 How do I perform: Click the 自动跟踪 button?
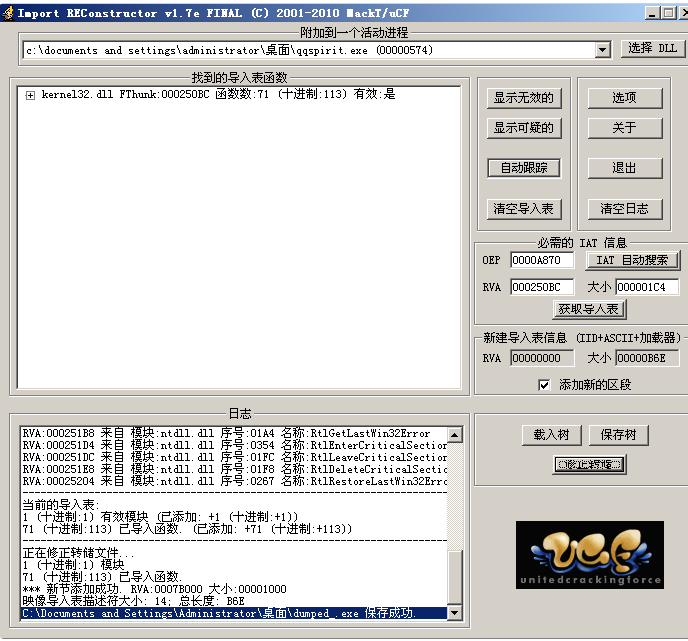(x=524, y=168)
